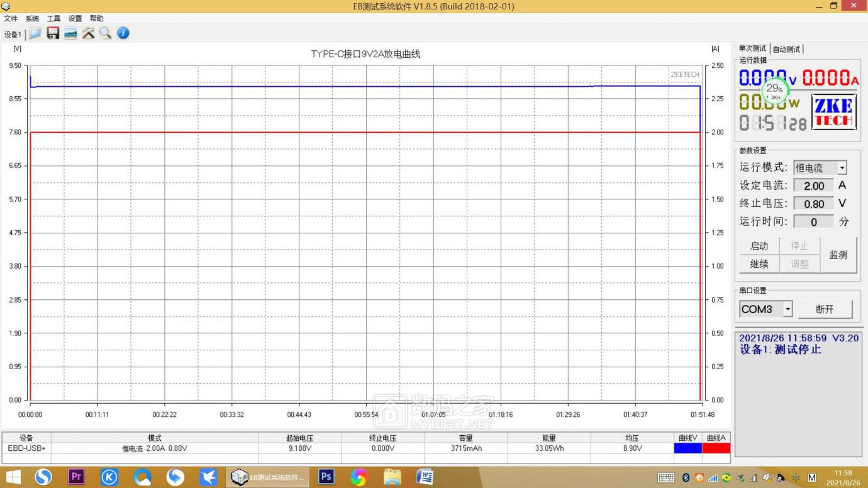868x488 pixels.
Task: Click the 恒电流 2.00A 0.80V mode cell
Action: tap(155, 448)
